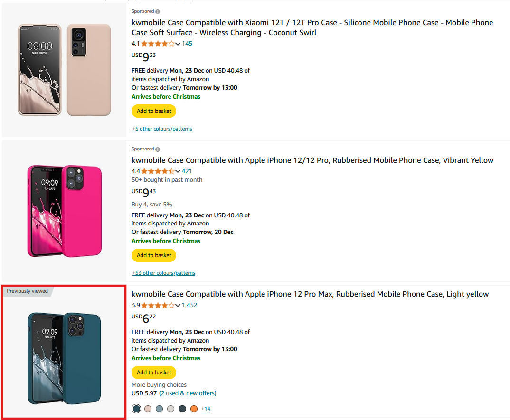Viewport: 510px width, 420px height.
Task: Open +5 other colours/patterns link
Action: click(x=162, y=129)
